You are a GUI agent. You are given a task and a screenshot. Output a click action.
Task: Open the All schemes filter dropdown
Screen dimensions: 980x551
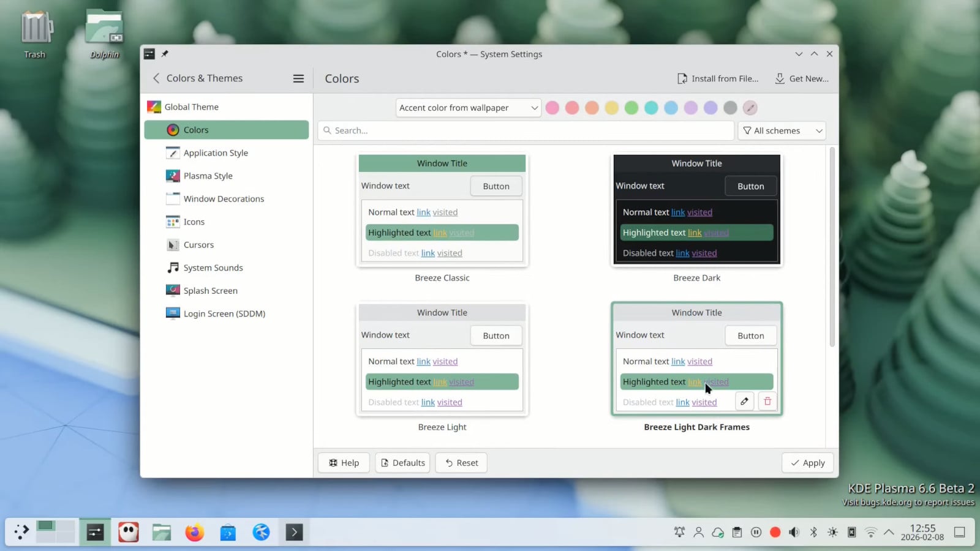click(782, 130)
